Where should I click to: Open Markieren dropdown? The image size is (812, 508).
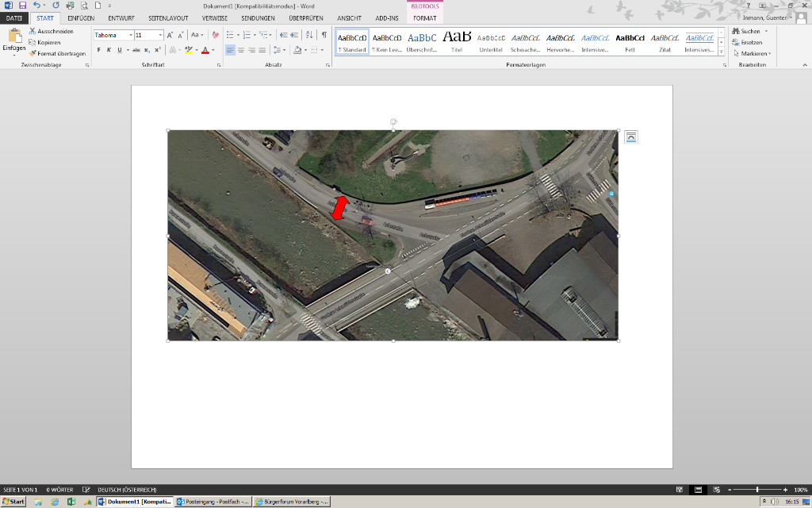tap(753, 53)
